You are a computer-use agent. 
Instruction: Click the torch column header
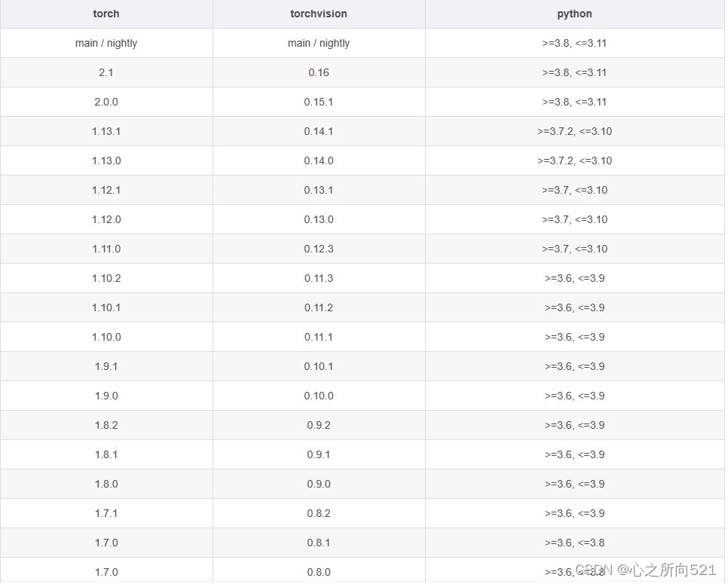click(x=106, y=14)
